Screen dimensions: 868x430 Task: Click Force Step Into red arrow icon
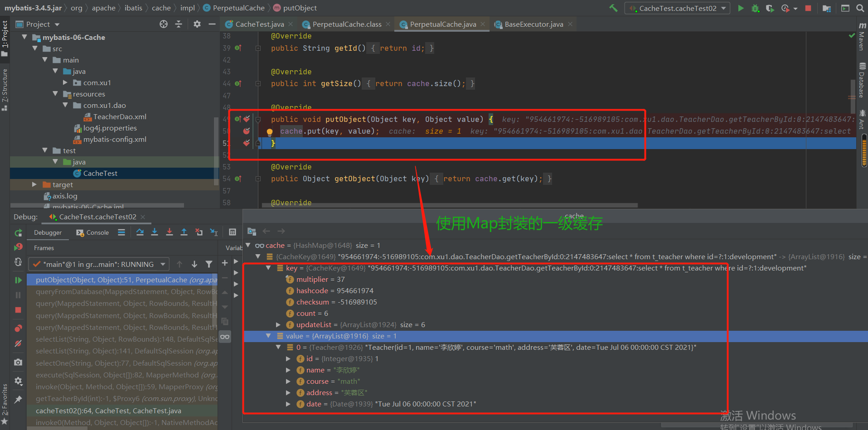pyautogui.click(x=170, y=232)
